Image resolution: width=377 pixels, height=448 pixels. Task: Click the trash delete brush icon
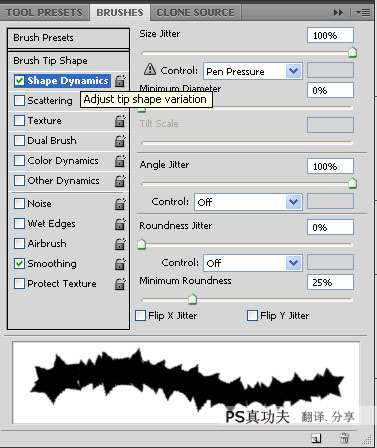click(x=344, y=438)
